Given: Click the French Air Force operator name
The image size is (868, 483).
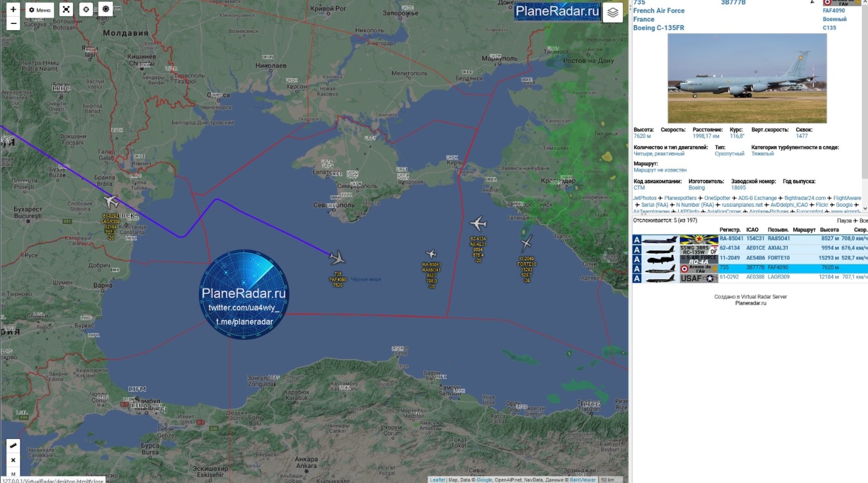Looking at the screenshot, I should pos(659,11).
